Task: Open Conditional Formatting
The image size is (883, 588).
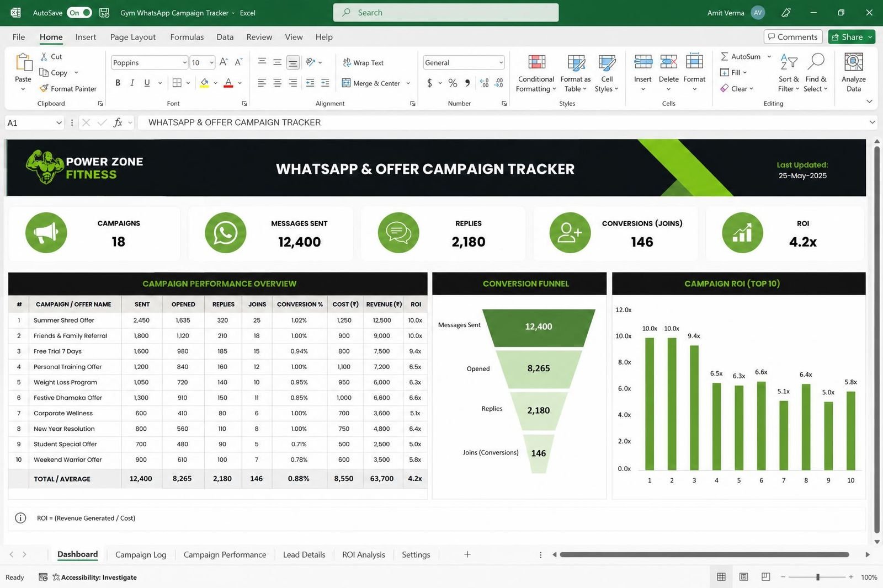Action: coord(536,73)
